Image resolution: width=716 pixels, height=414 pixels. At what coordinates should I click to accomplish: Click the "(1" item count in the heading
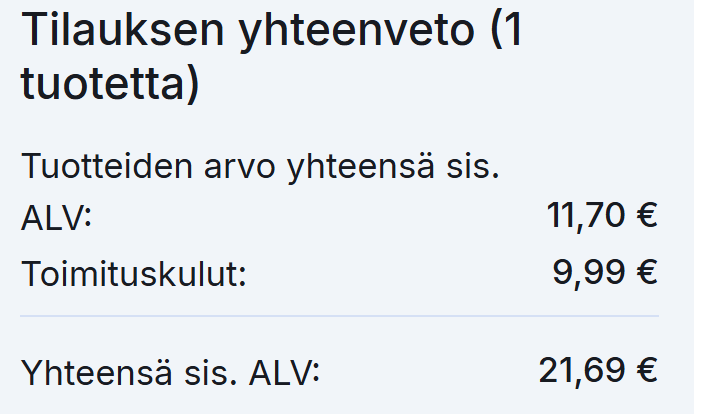[506, 31]
